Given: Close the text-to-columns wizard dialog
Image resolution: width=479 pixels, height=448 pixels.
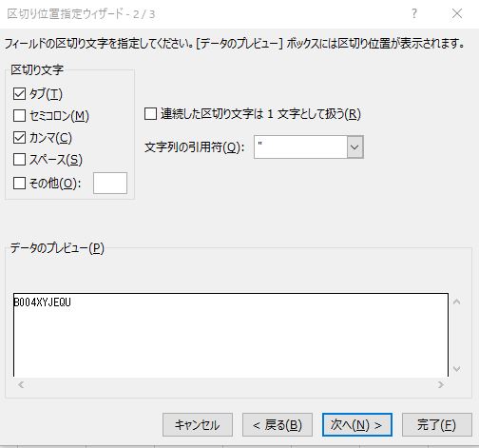Looking at the screenshot, I should coord(457,13).
